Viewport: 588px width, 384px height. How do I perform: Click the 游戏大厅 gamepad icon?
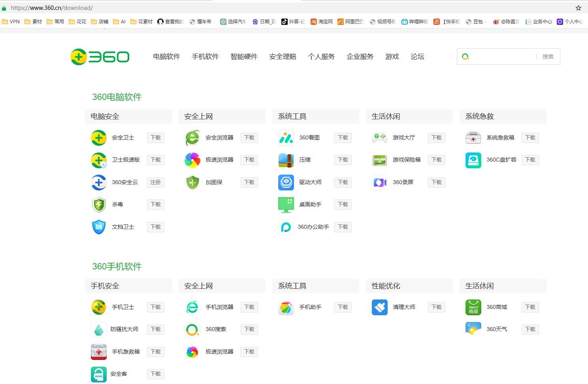pyautogui.click(x=380, y=137)
